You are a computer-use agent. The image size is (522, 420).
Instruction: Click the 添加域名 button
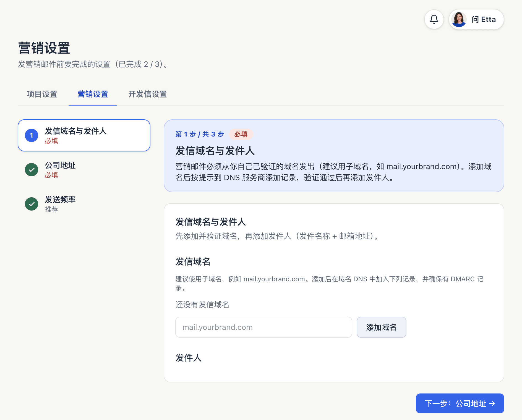[381, 327]
